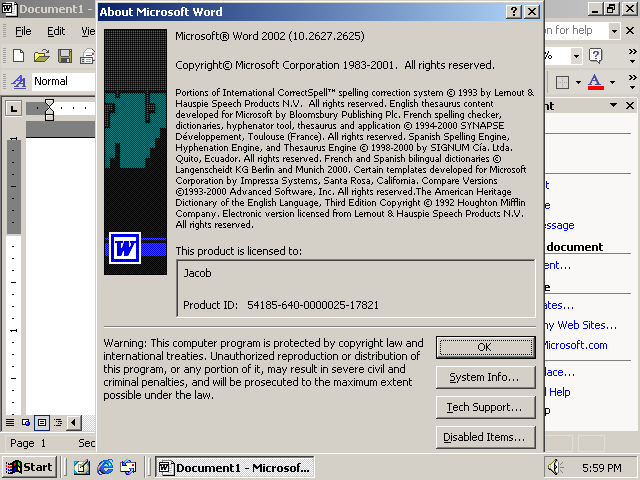Open the Ask a Question dropdown arrow
640x480 pixels.
coord(614,31)
